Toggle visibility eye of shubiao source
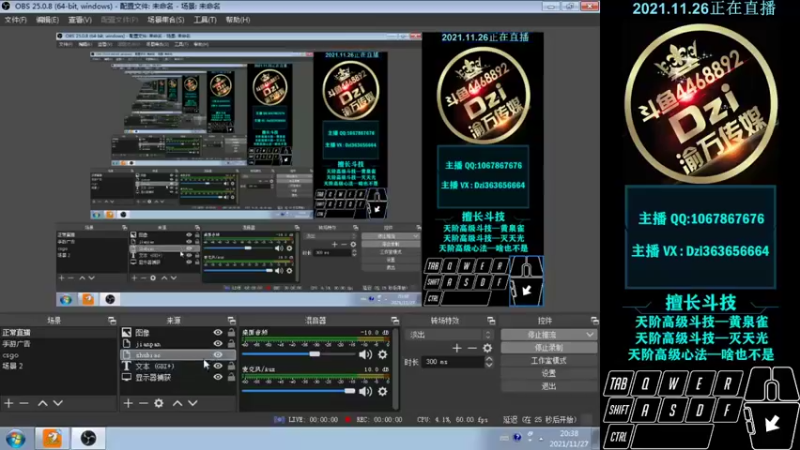 click(218, 355)
